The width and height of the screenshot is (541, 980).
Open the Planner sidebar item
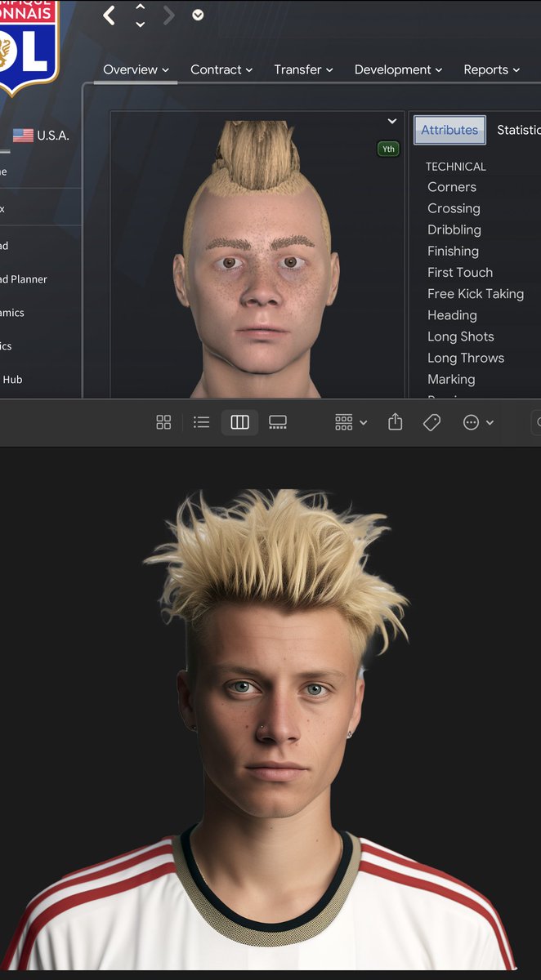24,279
